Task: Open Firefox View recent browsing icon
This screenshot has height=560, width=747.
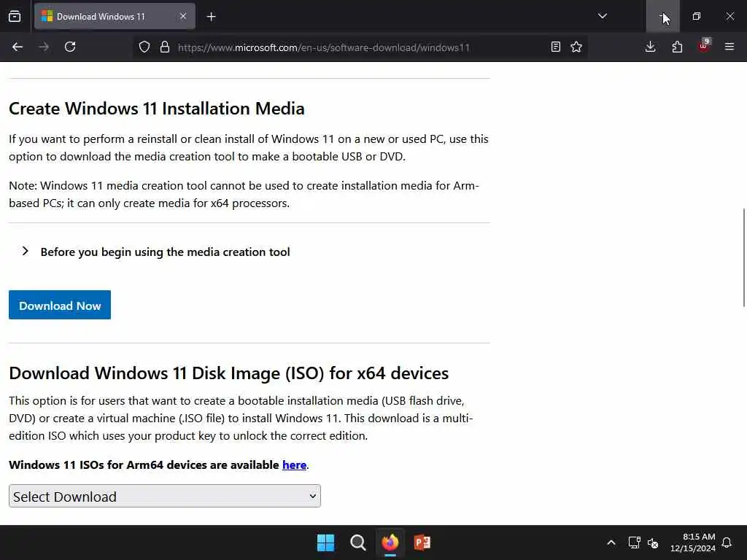Action: 15,16
